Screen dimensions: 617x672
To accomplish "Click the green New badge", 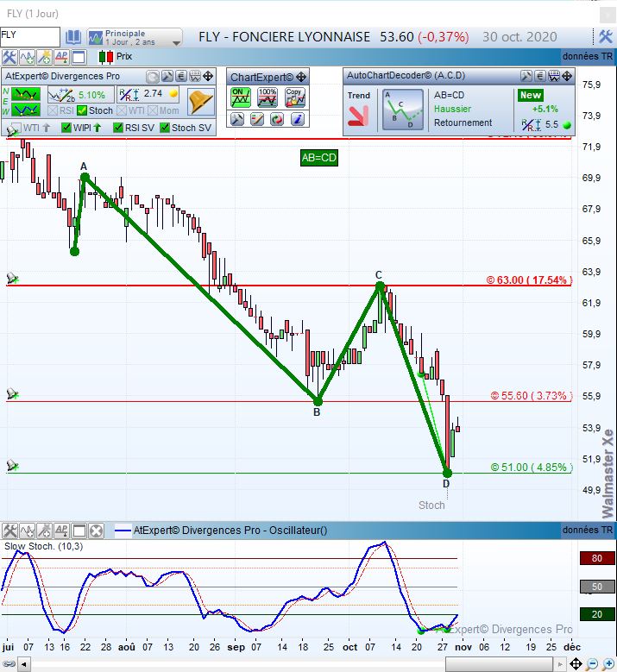I will 531,95.
